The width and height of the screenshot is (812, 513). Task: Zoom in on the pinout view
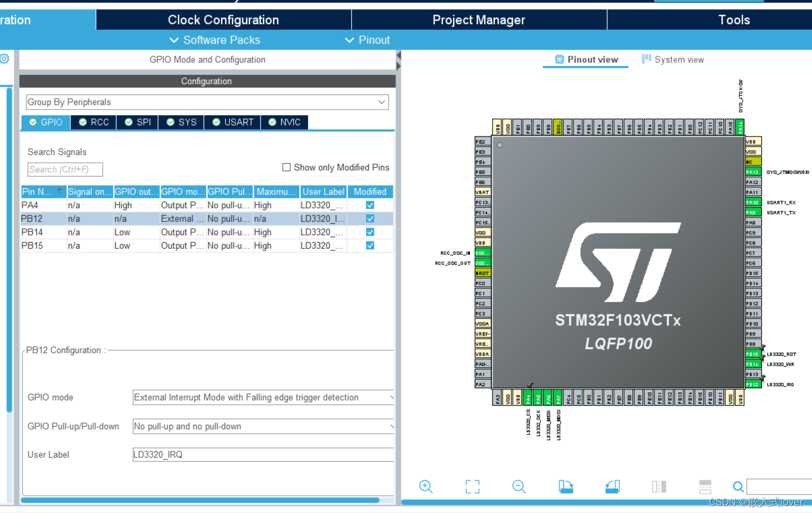426,487
